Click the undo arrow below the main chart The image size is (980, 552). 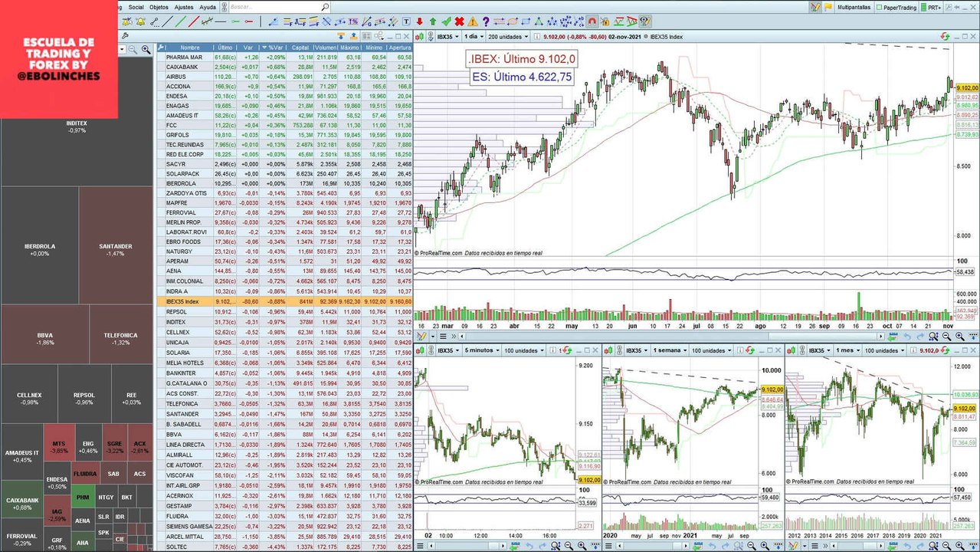click(x=907, y=336)
